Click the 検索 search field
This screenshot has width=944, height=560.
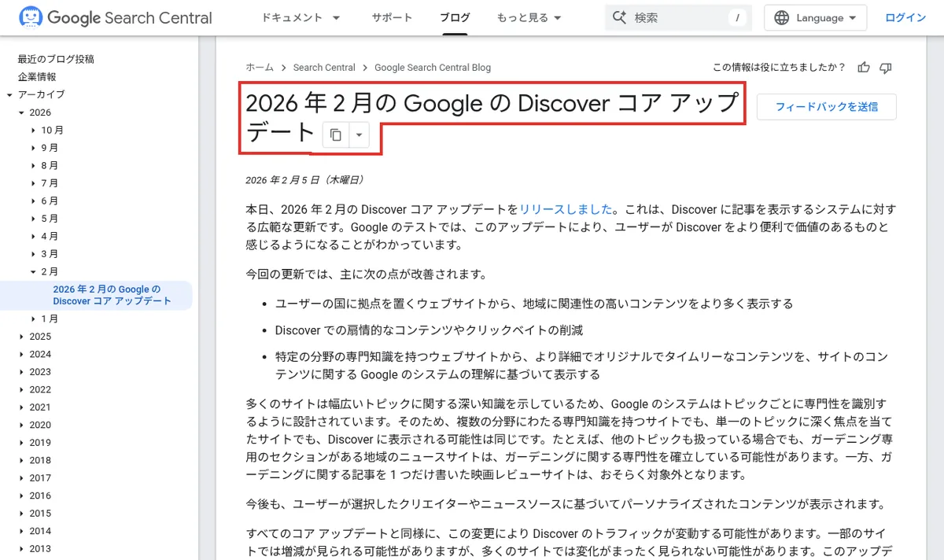click(678, 17)
